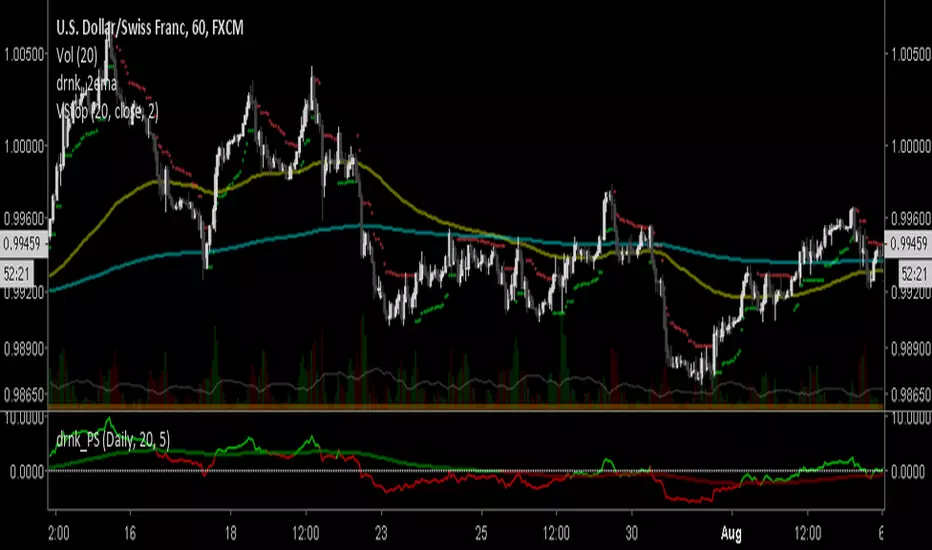Click the U.S. Dollar/Swiss Franc chart title
932x550 pixels.
(150, 27)
